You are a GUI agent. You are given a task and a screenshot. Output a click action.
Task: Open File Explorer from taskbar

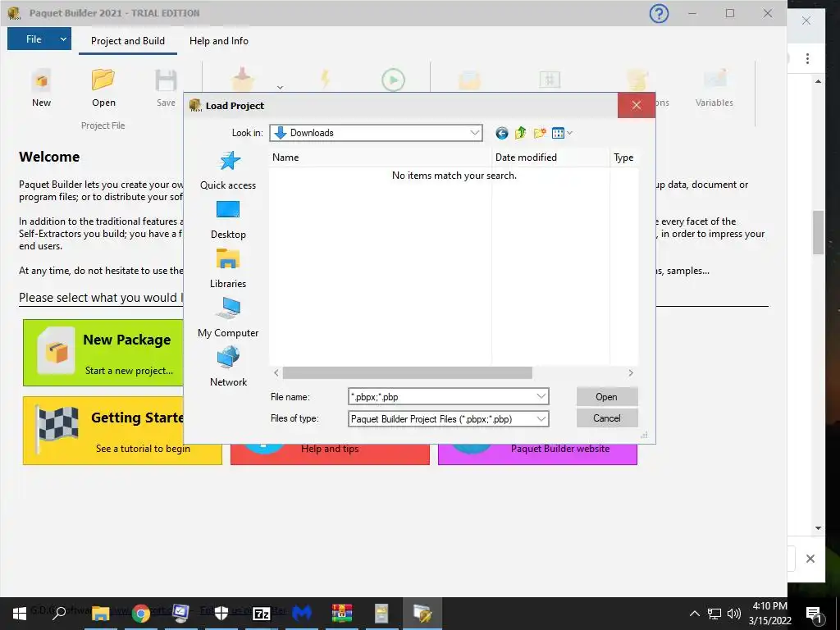100,614
